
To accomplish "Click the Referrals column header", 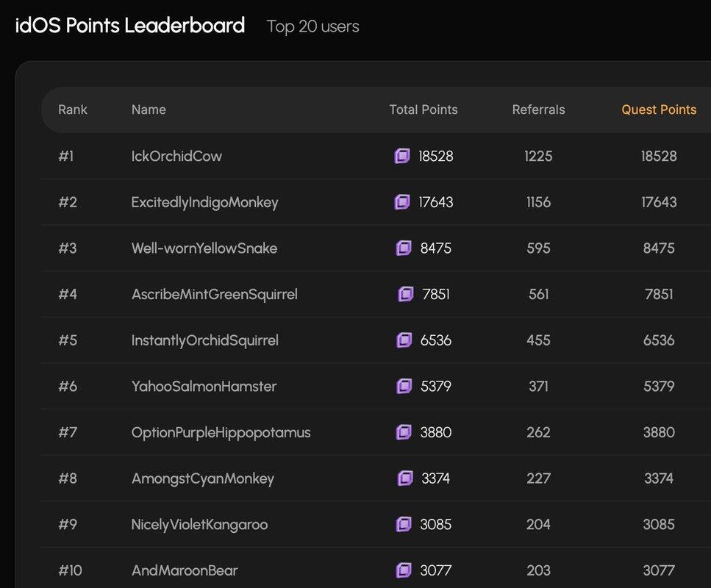I will 538,110.
